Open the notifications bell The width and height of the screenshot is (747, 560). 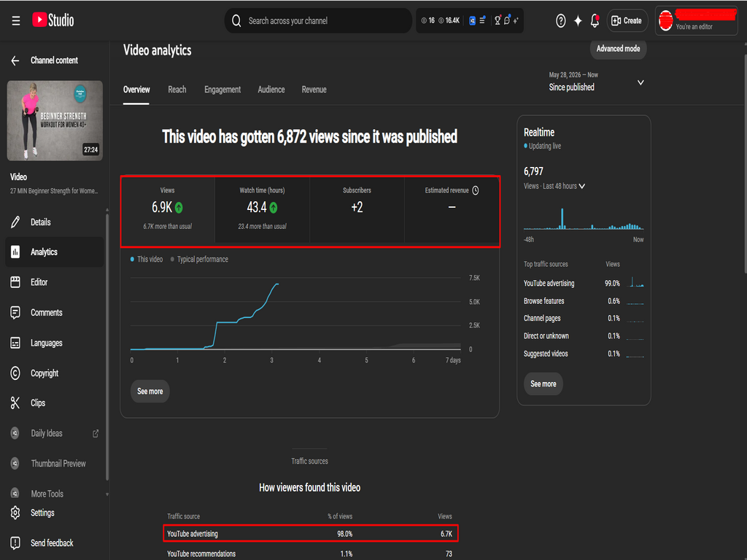[x=595, y=20]
